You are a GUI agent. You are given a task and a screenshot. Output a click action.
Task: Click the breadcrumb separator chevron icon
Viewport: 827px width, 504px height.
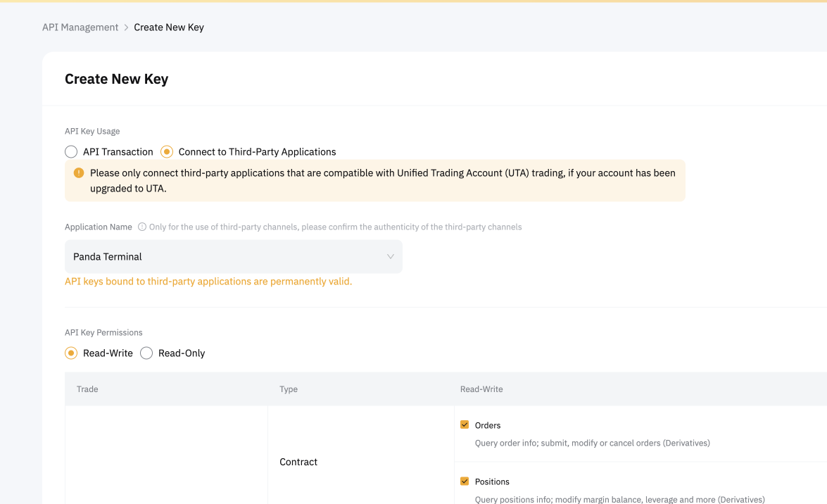coord(126,27)
